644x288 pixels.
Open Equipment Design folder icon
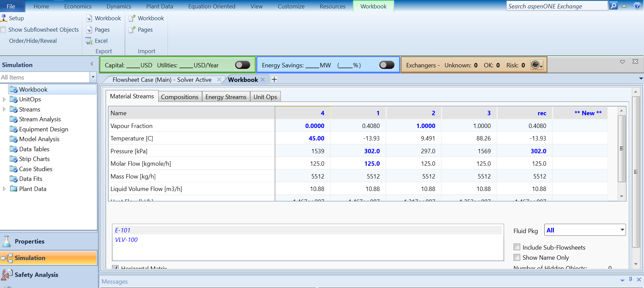click(13, 129)
